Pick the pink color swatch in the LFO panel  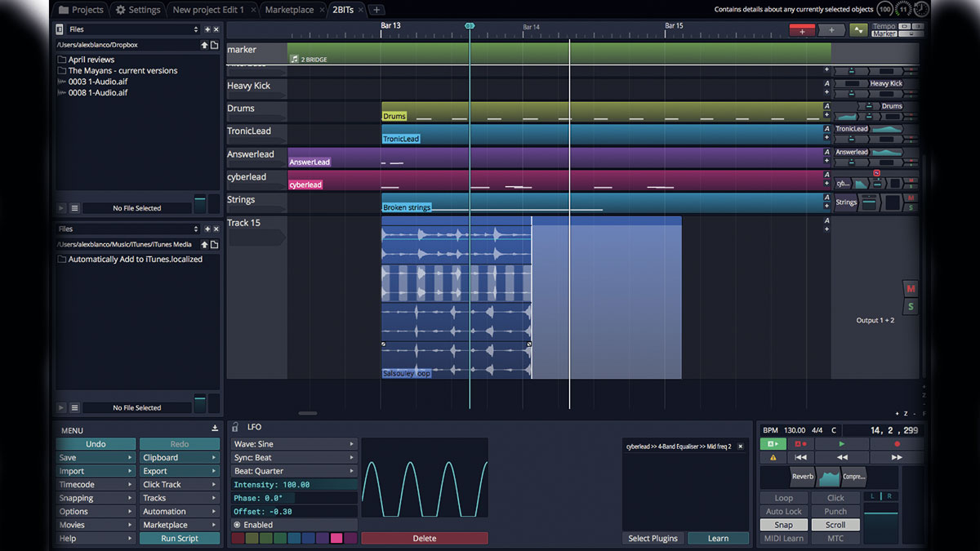[x=336, y=538]
